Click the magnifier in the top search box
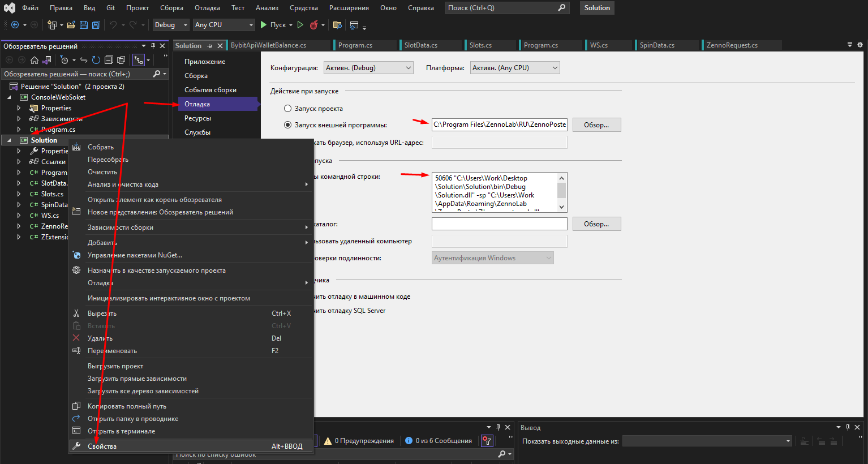The height and width of the screenshot is (464, 868). click(561, 8)
